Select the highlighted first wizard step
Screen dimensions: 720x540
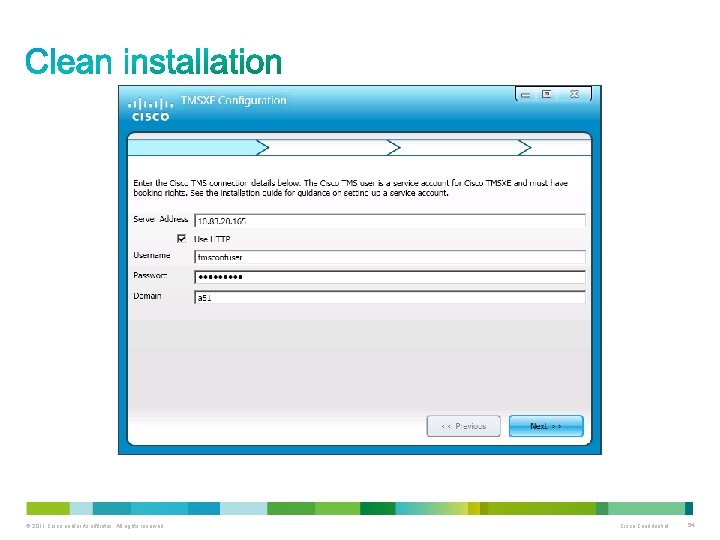(196, 147)
